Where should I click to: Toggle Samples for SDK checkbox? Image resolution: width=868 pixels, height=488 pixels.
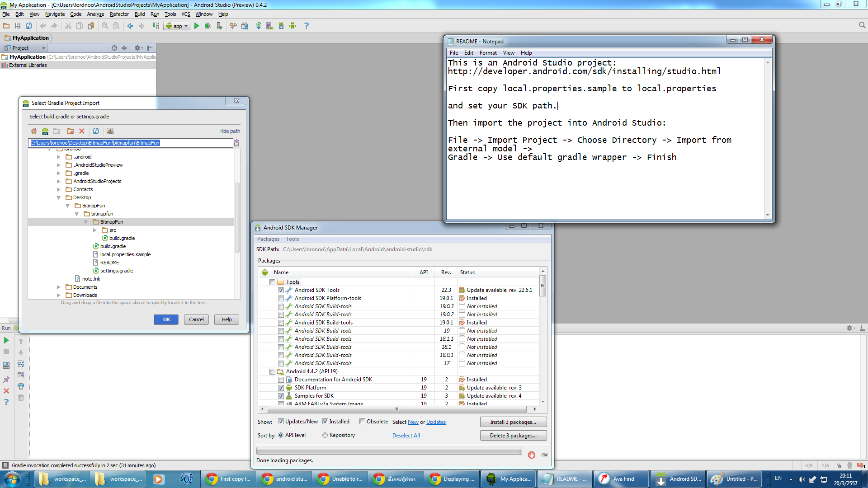(x=281, y=396)
